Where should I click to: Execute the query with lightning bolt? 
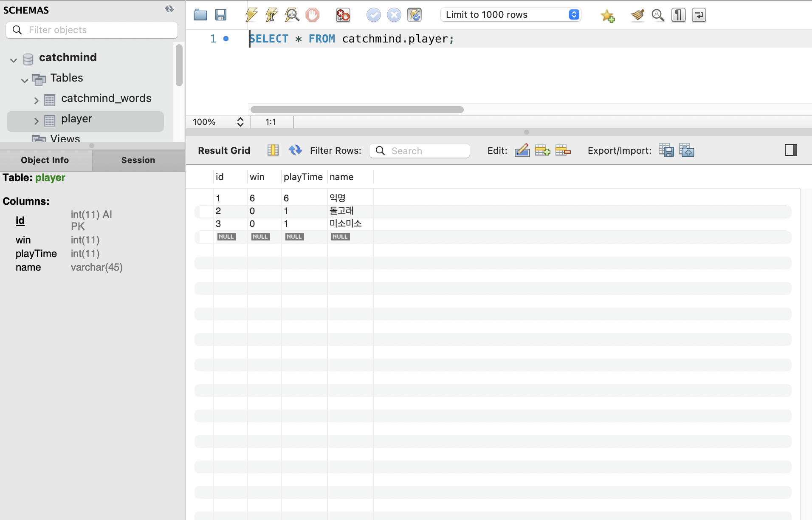251,15
